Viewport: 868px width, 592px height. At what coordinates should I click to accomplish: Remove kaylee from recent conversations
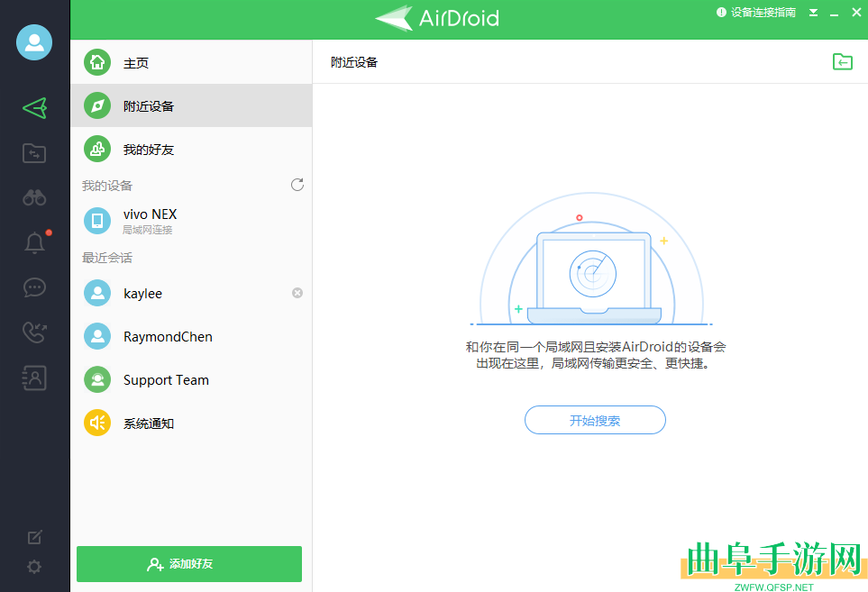[x=297, y=293]
